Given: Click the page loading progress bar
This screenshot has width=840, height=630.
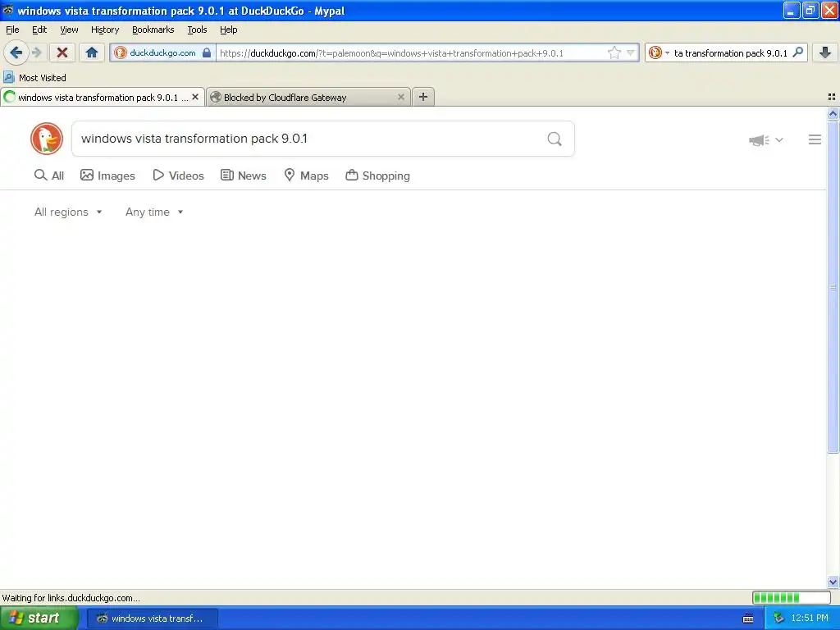Looking at the screenshot, I should click(x=792, y=597).
